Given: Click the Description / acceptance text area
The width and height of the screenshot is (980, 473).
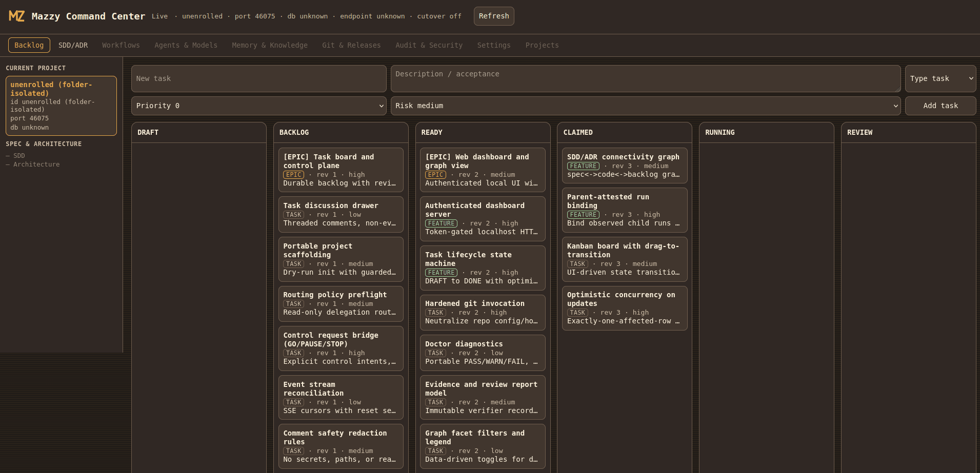Looking at the screenshot, I should [646, 78].
